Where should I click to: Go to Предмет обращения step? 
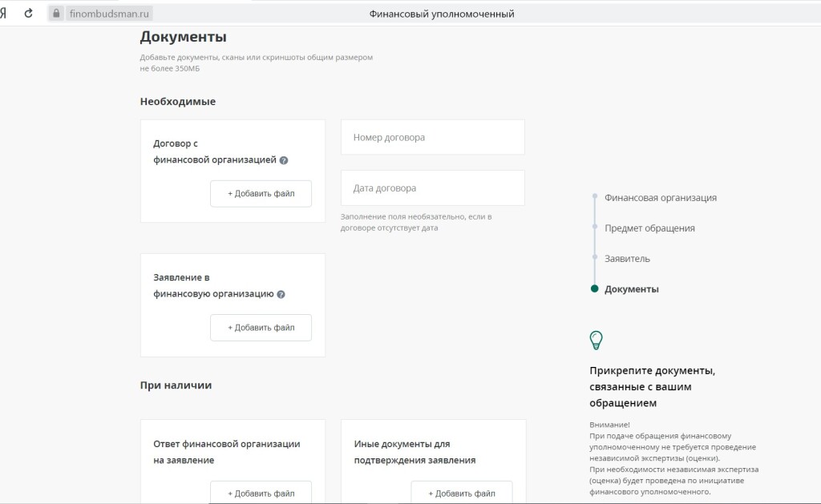(x=649, y=228)
